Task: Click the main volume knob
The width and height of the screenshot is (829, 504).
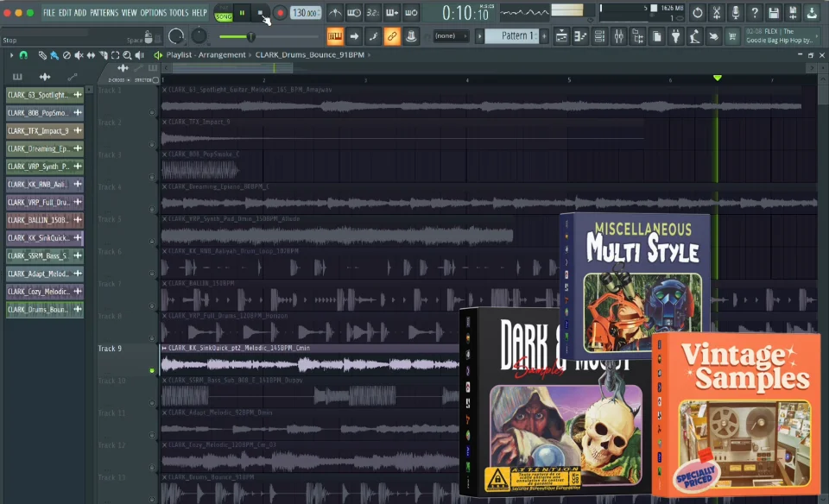Action: (176, 36)
